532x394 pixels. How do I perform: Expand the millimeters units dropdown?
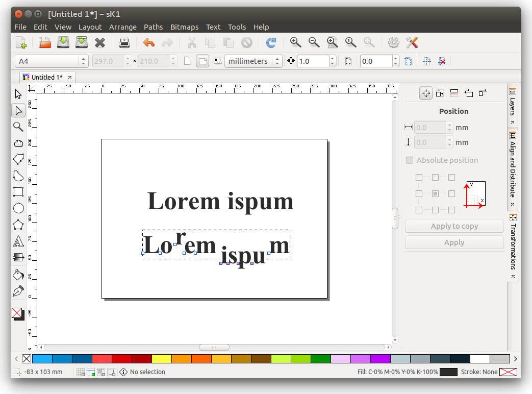(254, 61)
